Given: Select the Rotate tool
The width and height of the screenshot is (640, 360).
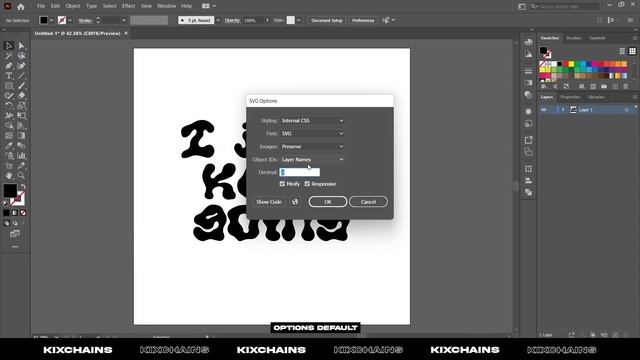Looking at the screenshot, I should 9,106.
